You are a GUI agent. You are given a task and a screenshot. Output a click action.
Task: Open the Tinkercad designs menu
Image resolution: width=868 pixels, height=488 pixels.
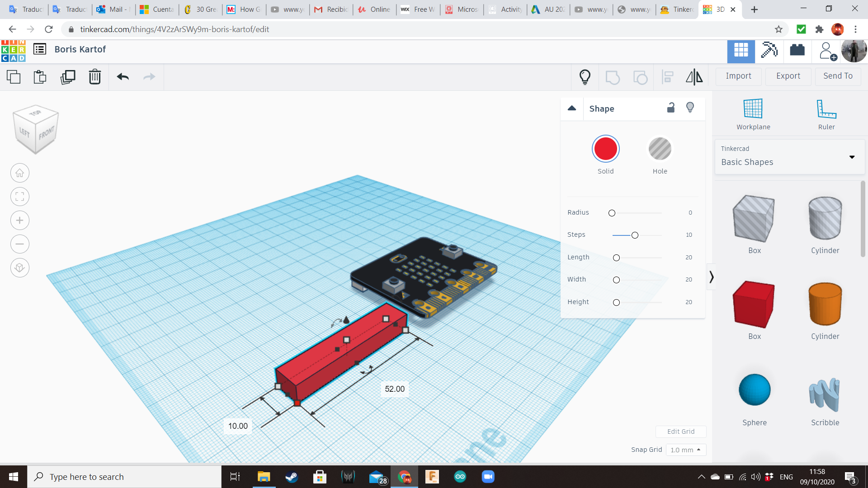coord(40,49)
